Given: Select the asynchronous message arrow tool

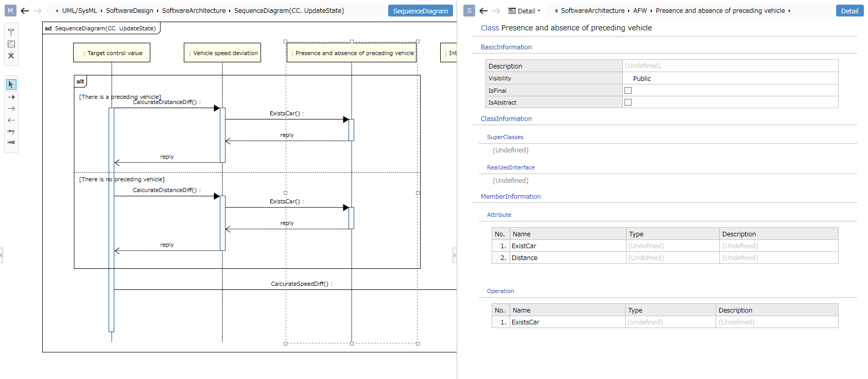Looking at the screenshot, I should coord(11,109).
